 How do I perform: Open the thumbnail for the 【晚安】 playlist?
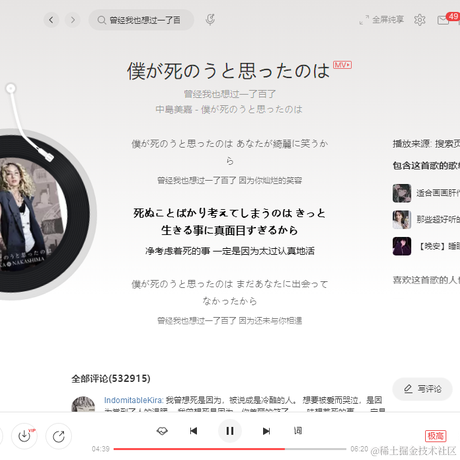point(402,246)
